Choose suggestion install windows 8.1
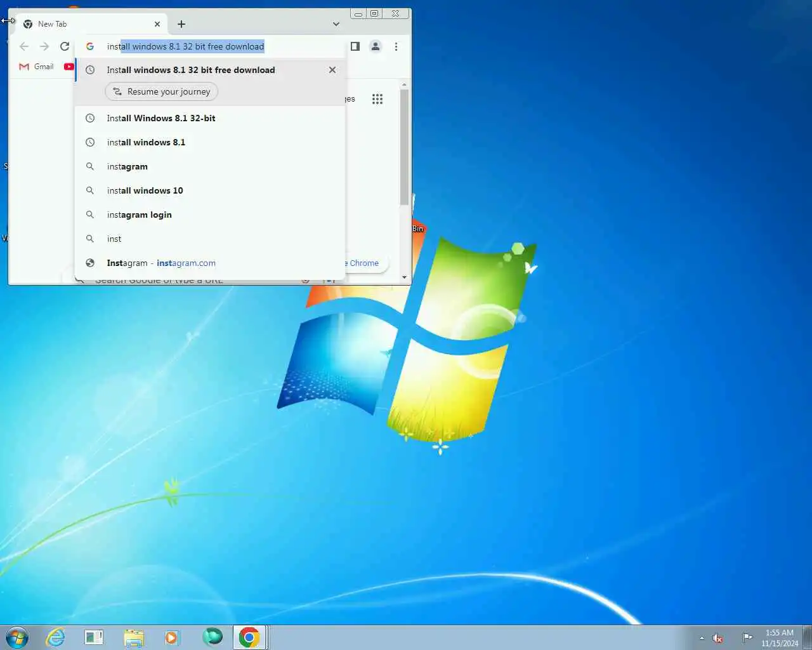This screenshot has width=812, height=650. [x=210, y=142]
